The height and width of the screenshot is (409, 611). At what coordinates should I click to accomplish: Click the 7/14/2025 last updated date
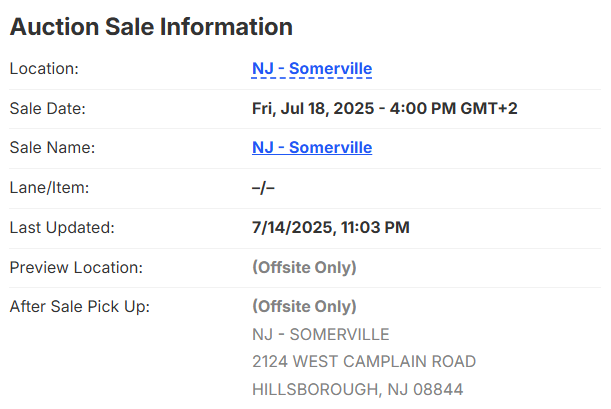(x=289, y=227)
